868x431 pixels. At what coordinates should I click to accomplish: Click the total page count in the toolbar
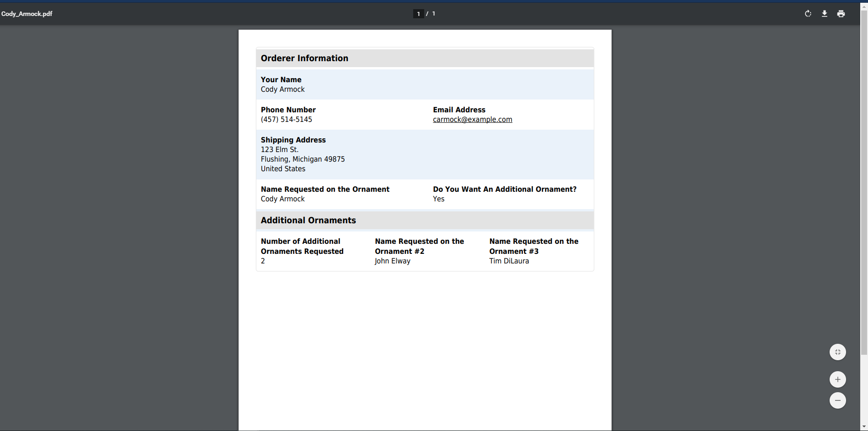pyautogui.click(x=434, y=14)
